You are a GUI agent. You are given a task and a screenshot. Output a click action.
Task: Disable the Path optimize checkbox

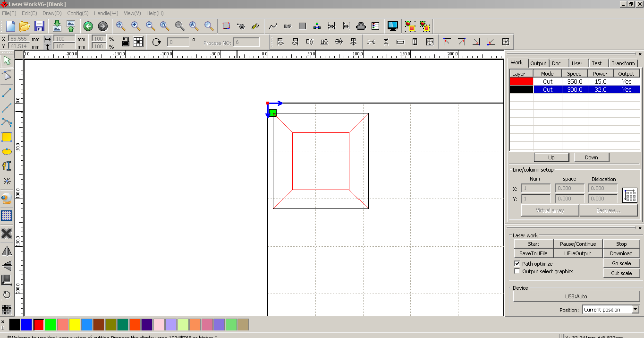point(517,263)
